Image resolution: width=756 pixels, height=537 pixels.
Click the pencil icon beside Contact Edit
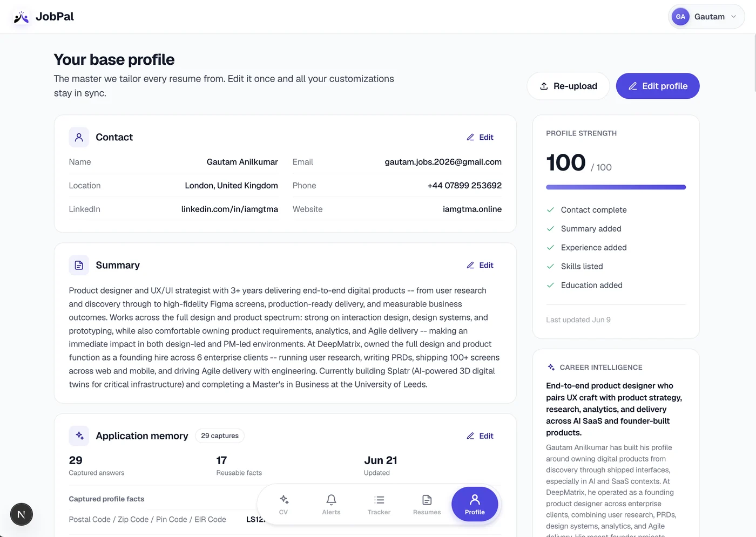point(470,137)
